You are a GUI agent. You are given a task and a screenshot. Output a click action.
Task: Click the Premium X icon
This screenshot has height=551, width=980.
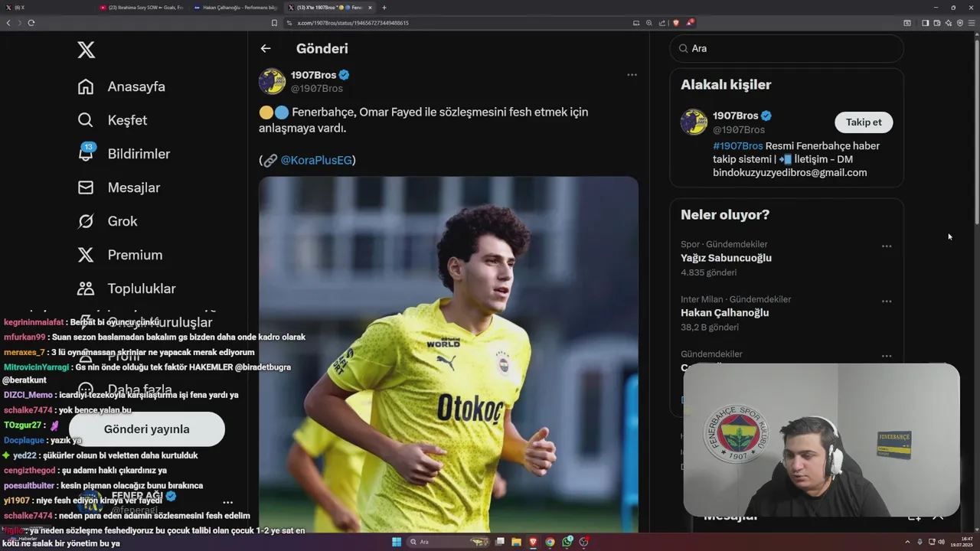click(x=86, y=255)
